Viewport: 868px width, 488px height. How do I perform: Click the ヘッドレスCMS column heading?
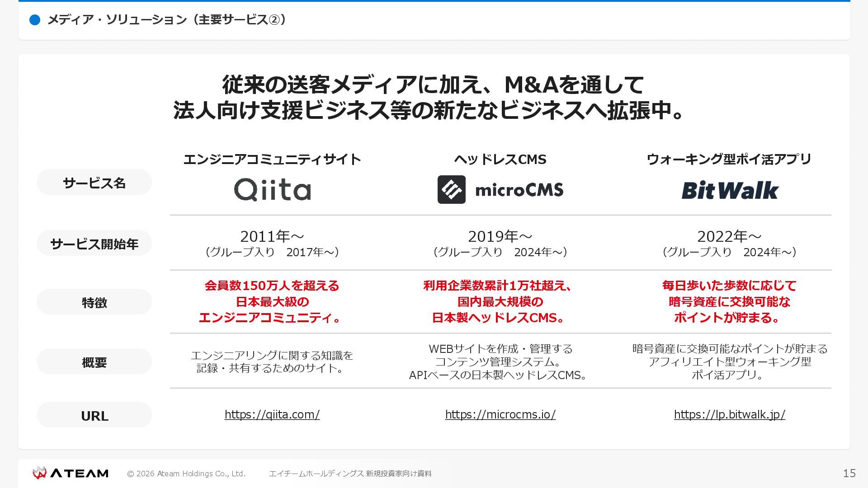500,159
